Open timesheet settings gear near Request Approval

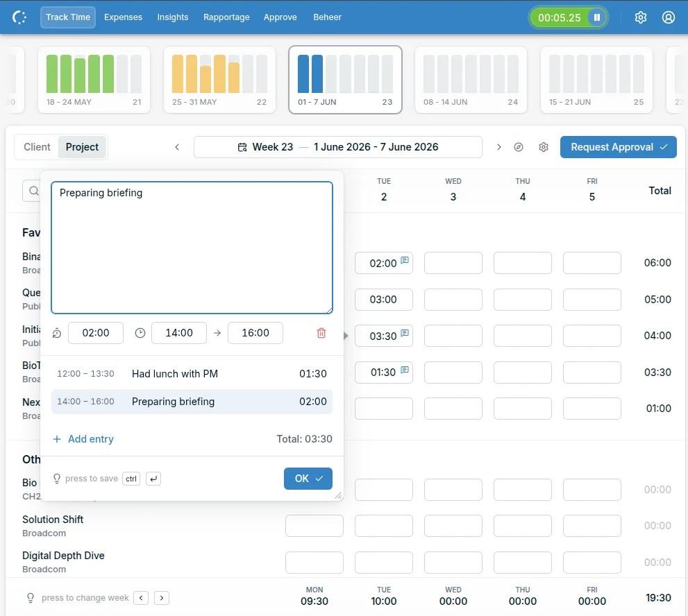coord(544,147)
